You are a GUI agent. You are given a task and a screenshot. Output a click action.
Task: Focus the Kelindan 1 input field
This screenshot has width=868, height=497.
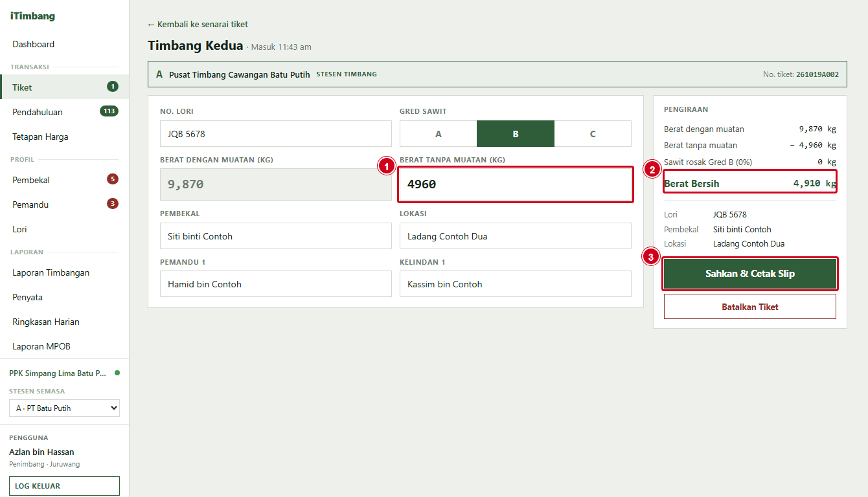[516, 284]
